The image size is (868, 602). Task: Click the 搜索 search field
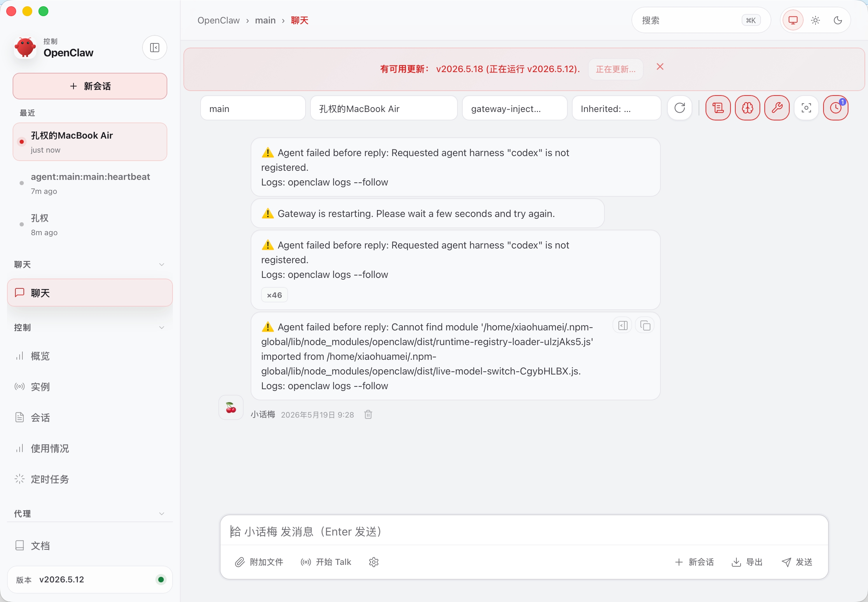point(701,20)
